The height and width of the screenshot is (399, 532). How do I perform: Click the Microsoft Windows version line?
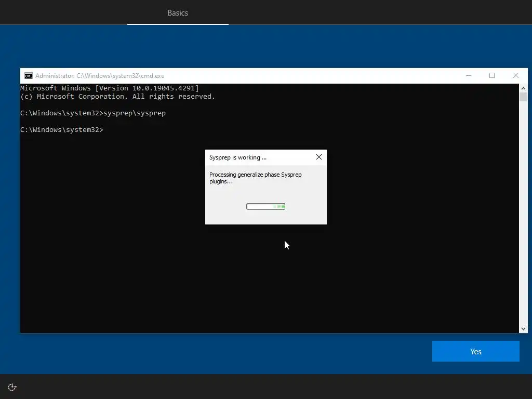[x=110, y=88]
